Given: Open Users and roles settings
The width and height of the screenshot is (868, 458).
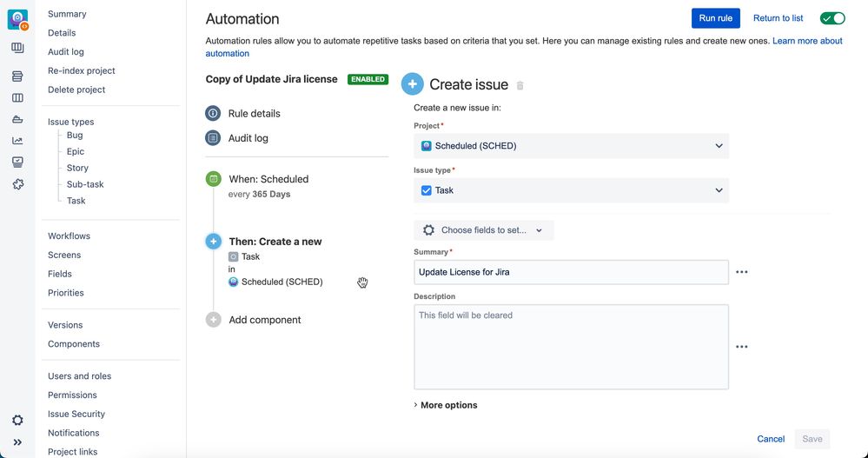Looking at the screenshot, I should (79, 376).
